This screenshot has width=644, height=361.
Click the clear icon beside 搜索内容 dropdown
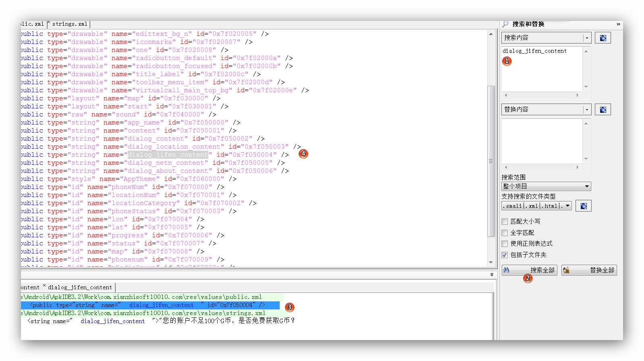click(603, 38)
